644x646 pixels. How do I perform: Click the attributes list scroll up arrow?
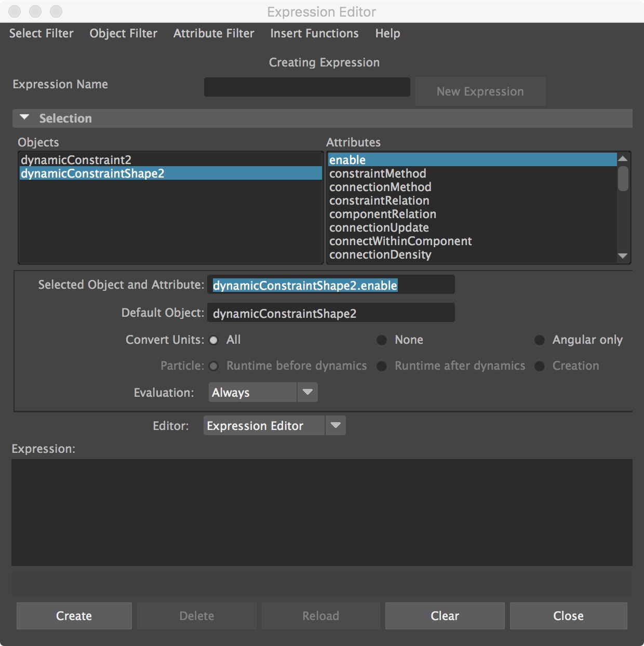(x=623, y=159)
